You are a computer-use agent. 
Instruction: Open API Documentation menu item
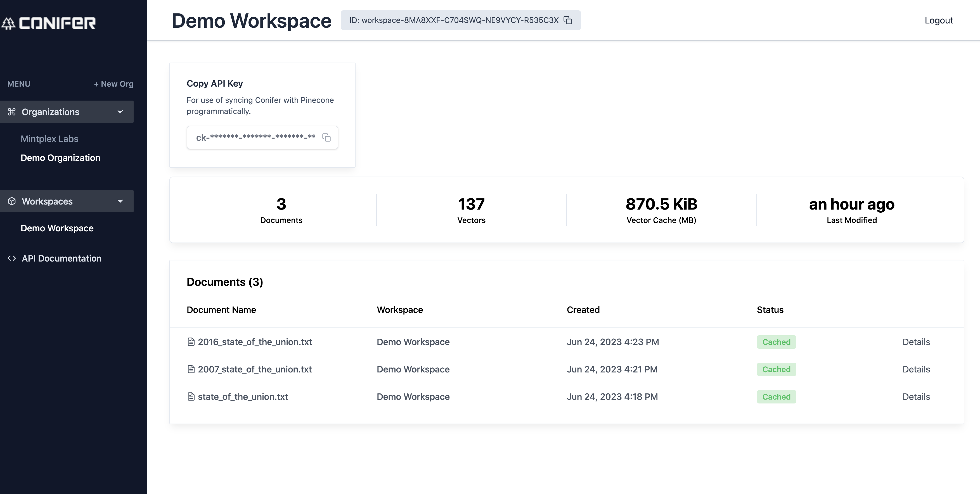(61, 258)
